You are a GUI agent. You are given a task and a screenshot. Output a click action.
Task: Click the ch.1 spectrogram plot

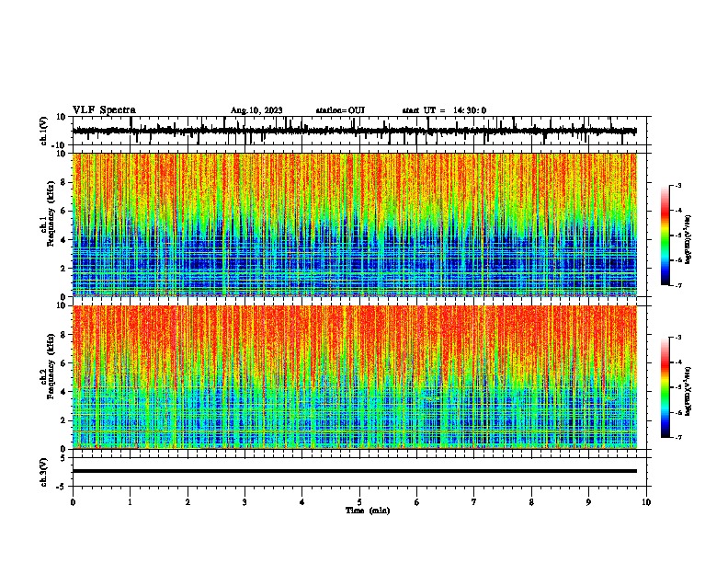coord(355,224)
